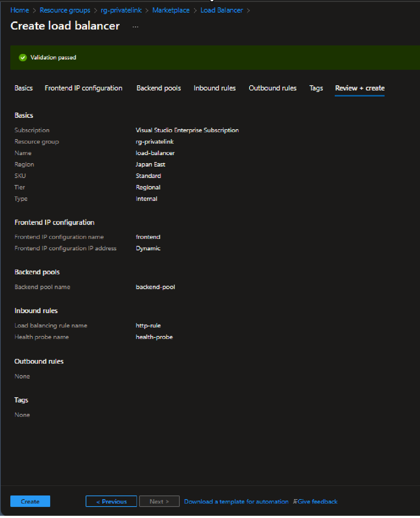Click Frontend IP configuration IP address label
Image resolution: width=420 pixels, height=518 pixels.
[65, 248]
